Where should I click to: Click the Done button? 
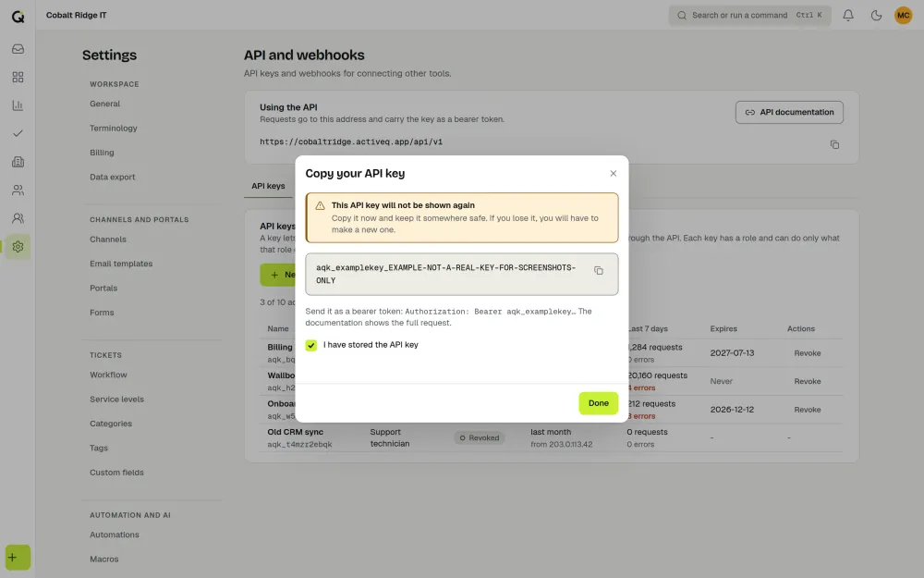pos(598,403)
